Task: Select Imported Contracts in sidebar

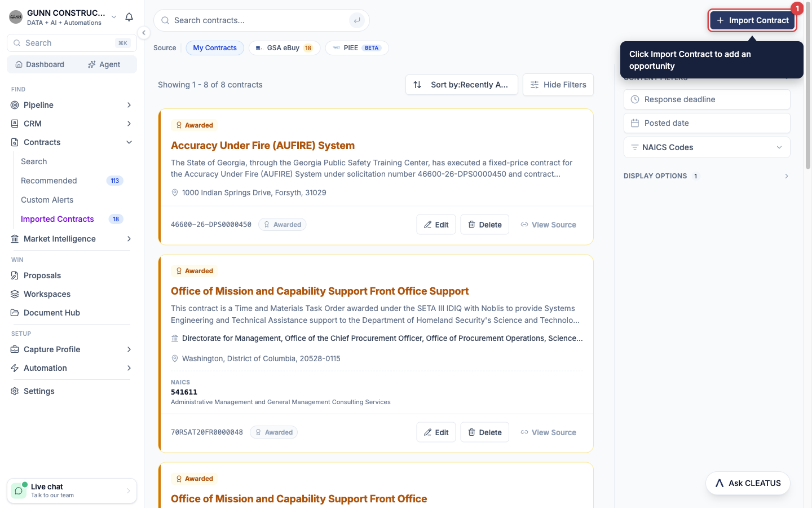Action: click(x=72, y=219)
